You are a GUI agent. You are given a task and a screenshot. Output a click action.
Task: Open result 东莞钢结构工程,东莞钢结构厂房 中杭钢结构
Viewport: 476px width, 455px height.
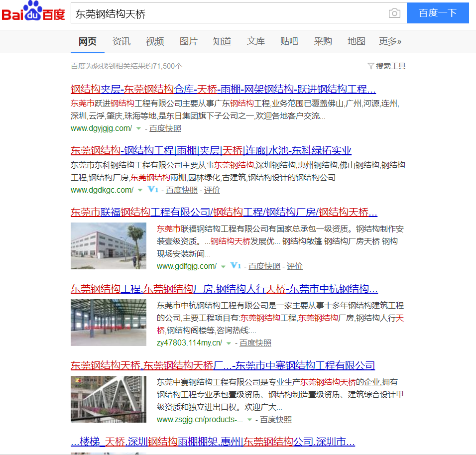[224, 289]
